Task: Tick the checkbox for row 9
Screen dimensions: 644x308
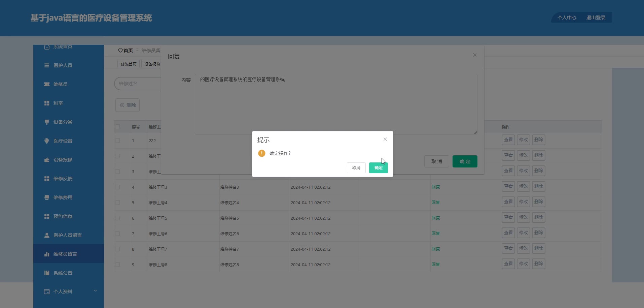Action: (117, 265)
